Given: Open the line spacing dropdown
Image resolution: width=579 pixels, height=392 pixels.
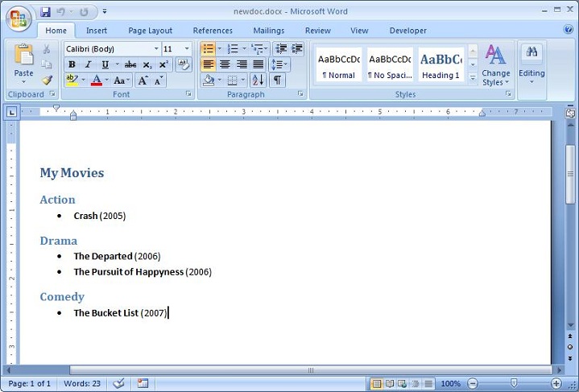Looking at the screenshot, I should pyautogui.click(x=279, y=64).
